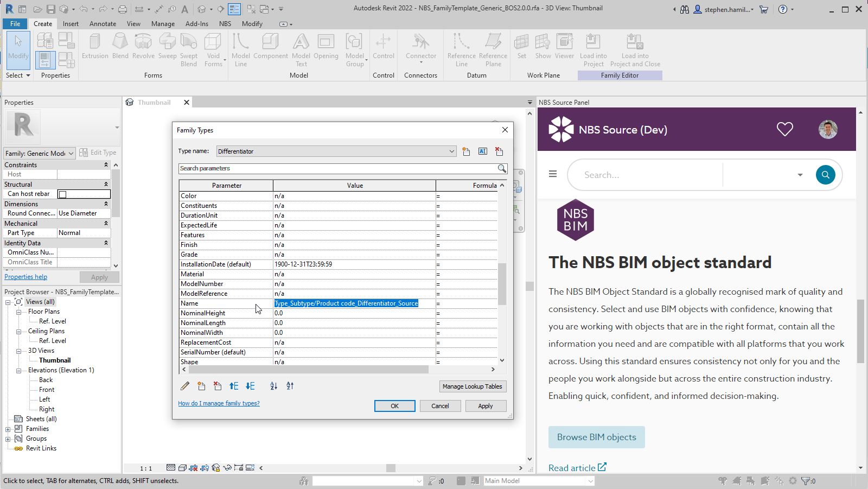Viewport: 868px width, 489px height.
Task: Open the NBS Source hamburger menu
Action: (553, 174)
